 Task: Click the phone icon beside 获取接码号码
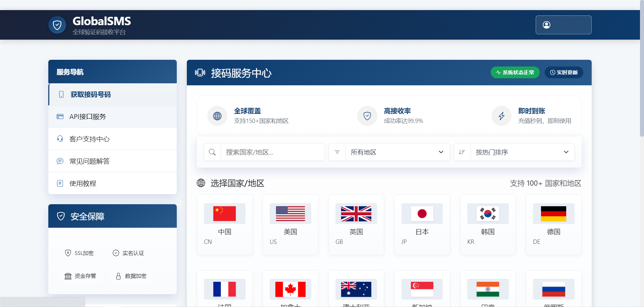pyautogui.click(x=61, y=94)
